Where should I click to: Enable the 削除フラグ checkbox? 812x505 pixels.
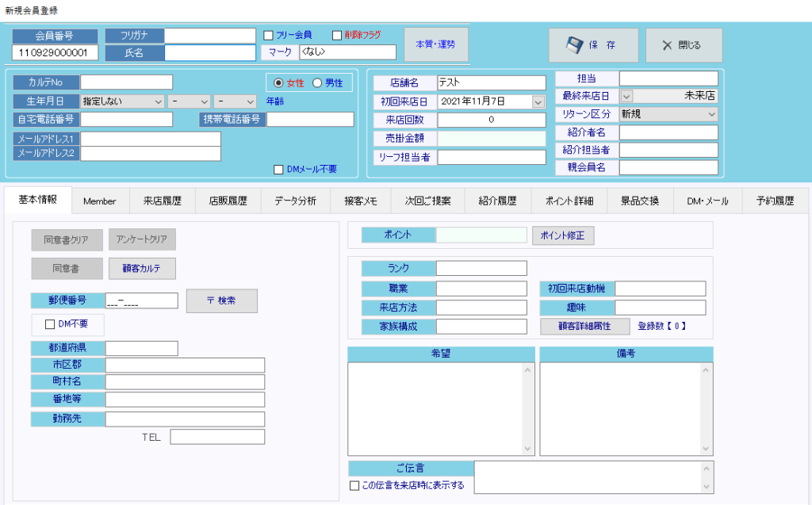(337, 35)
